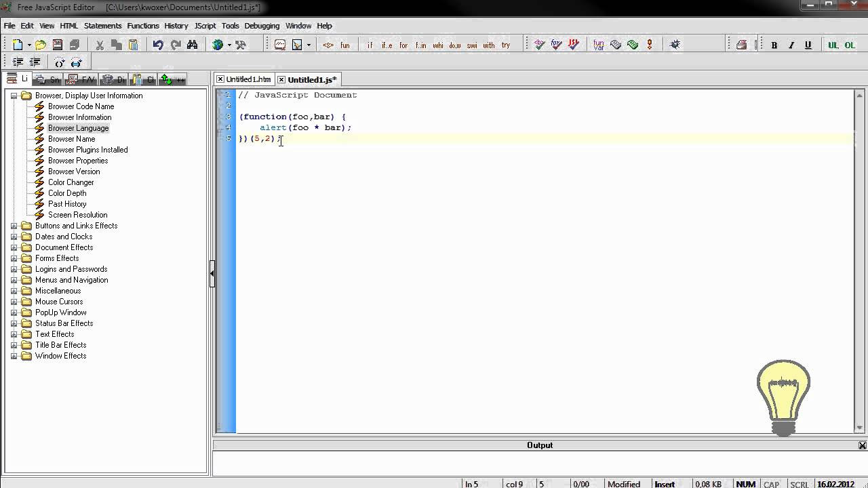Click the 'fun var' icon
The image size is (868, 488).
click(599, 45)
